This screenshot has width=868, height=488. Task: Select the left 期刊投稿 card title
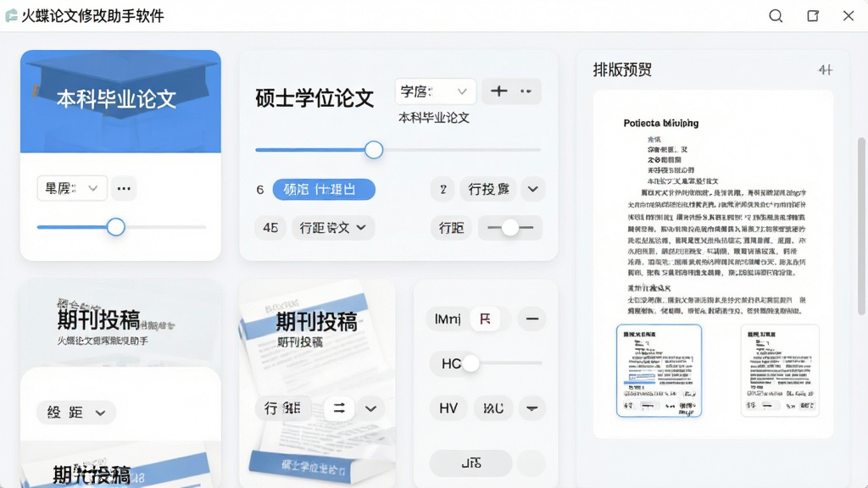coord(98,319)
